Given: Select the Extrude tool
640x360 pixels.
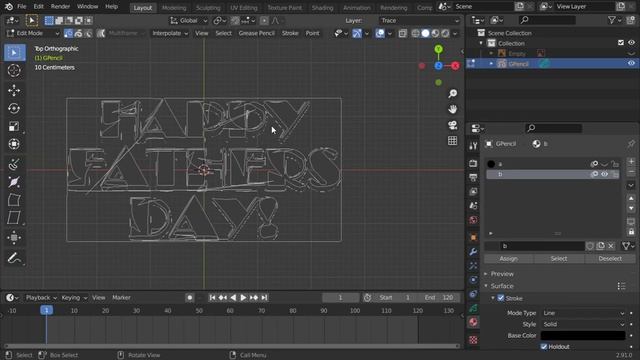Looking at the screenshot, I should (x=14, y=164).
